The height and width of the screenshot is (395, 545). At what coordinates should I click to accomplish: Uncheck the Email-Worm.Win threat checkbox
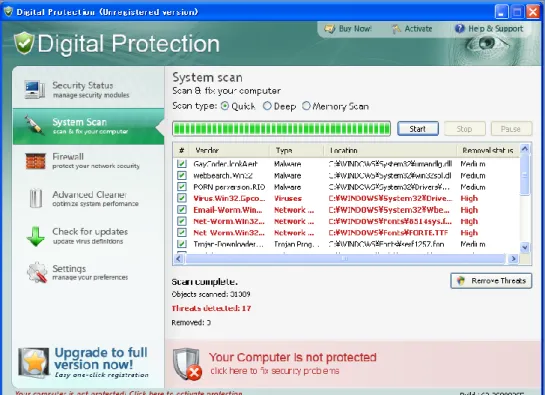181,210
